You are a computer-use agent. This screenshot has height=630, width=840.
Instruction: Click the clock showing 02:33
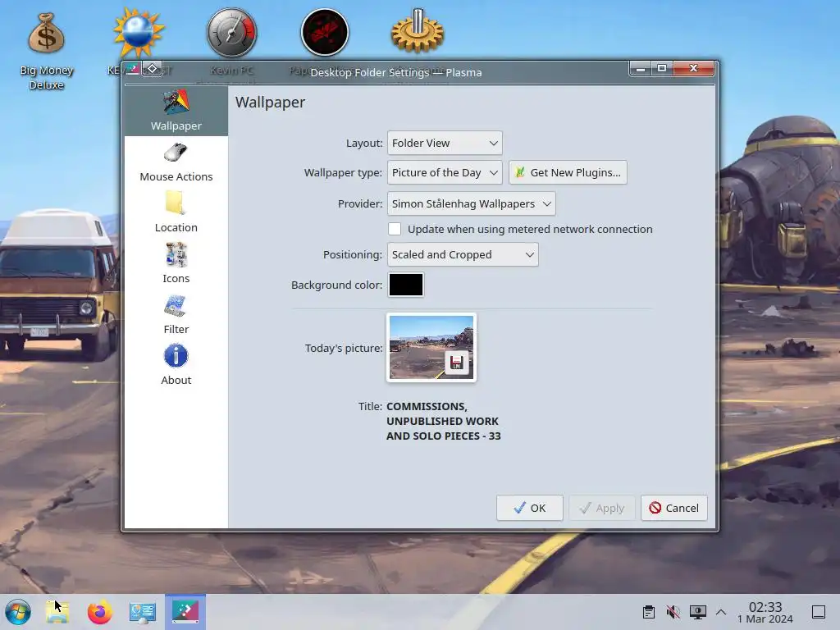(765, 612)
